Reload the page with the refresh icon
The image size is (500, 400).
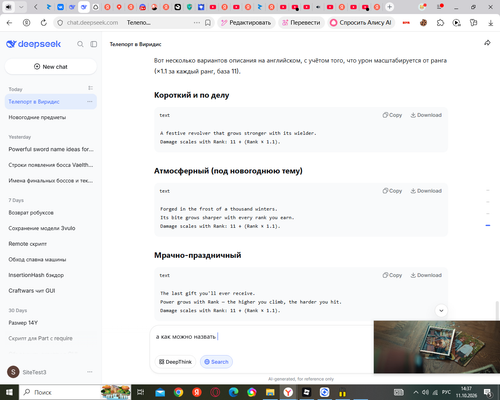tap(44, 23)
